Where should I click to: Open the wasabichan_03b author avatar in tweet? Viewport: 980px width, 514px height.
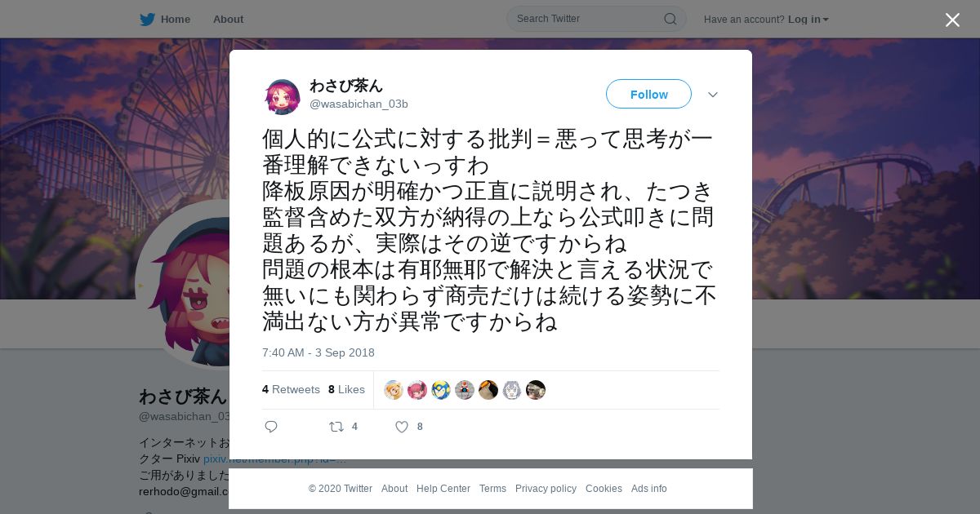click(x=283, y=96)
